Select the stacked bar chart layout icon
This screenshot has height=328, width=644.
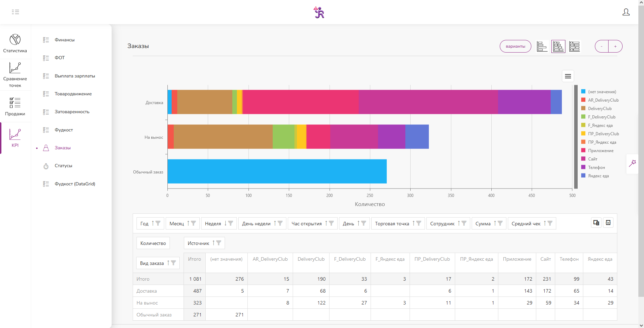(x=558, y=46)
